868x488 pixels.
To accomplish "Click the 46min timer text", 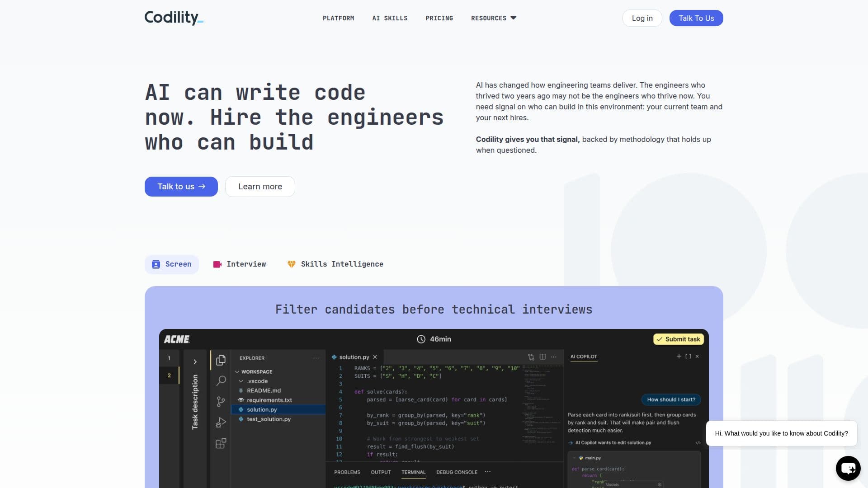I will tap(440, 339).
